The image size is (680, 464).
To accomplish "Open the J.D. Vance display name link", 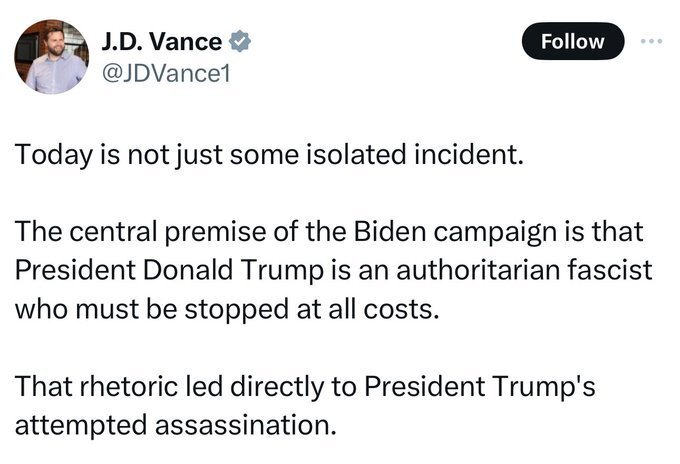I will coord(162,42).
